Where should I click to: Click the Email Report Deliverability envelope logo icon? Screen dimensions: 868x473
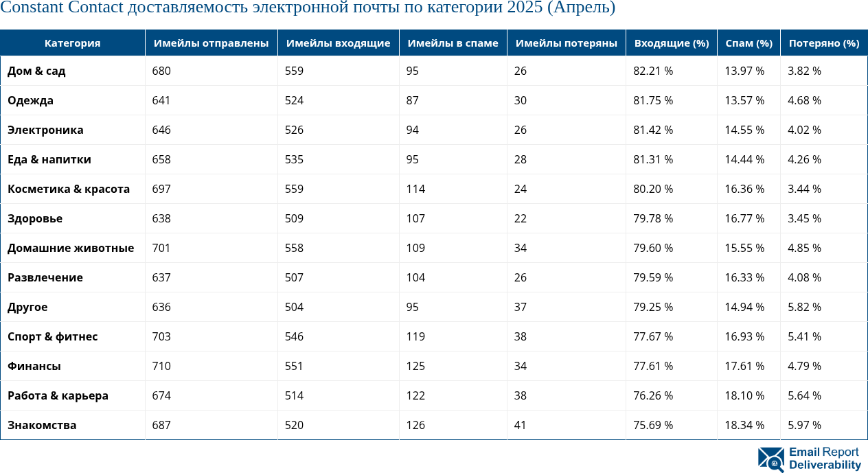(x=771, y=459)
